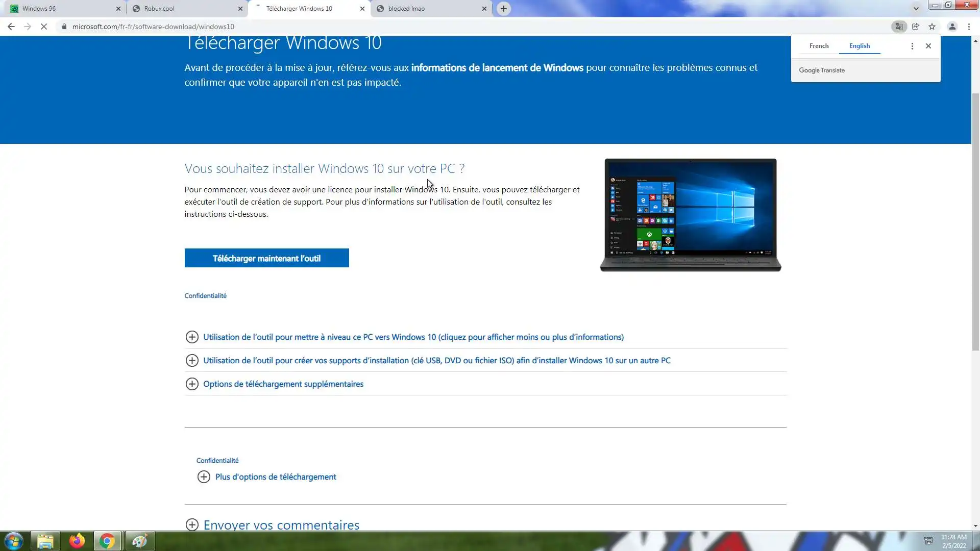The width and height of the screenshot is (980, 551).
Task: Open 'informations de lancement de Windows' link
Action: [x=497, y=68]
